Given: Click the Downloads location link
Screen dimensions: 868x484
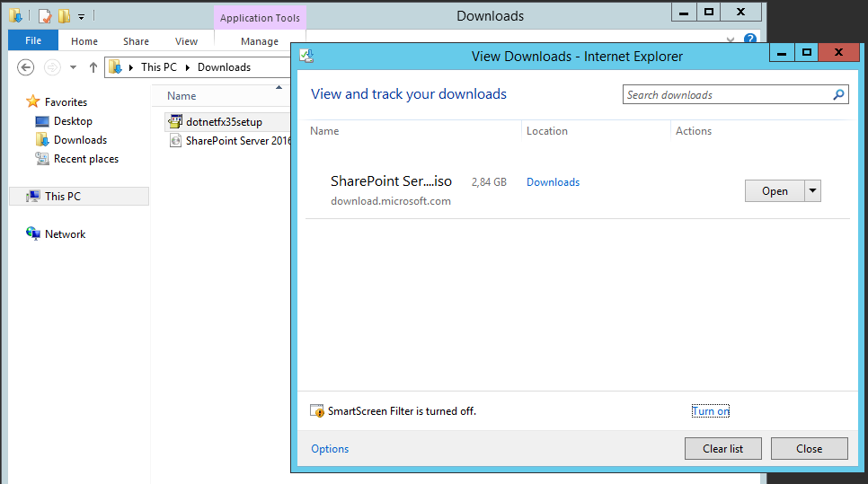Looking at the screenshot, I should 553,182.
